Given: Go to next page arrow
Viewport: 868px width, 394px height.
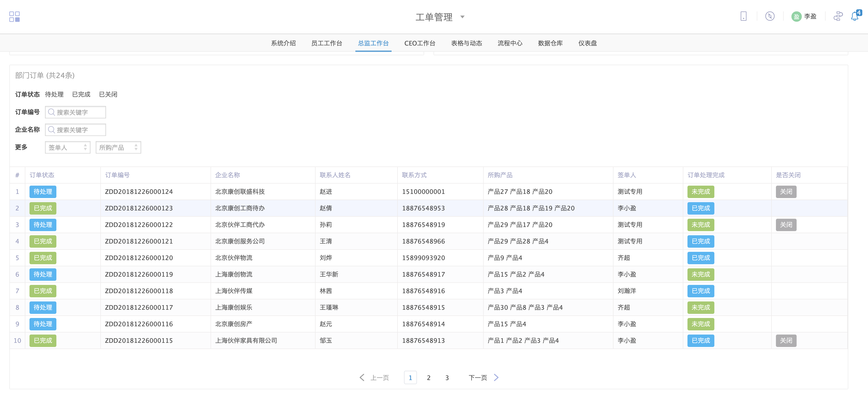Looking at the screenshot, I should [x=496, y=377].
